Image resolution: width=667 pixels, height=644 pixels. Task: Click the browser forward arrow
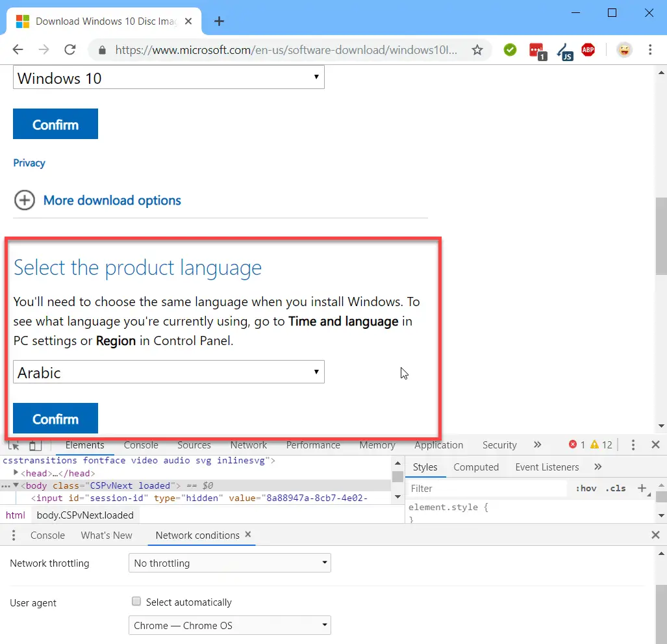[x=44, y=50]
